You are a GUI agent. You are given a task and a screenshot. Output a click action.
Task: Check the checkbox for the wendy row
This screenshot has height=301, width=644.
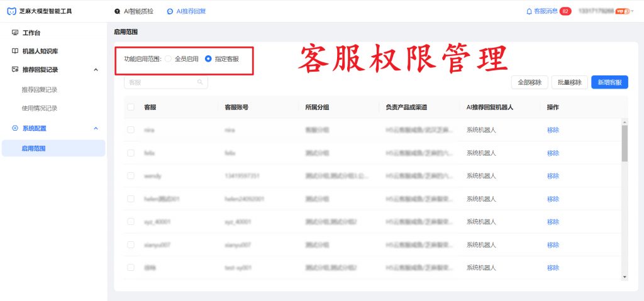131,176
